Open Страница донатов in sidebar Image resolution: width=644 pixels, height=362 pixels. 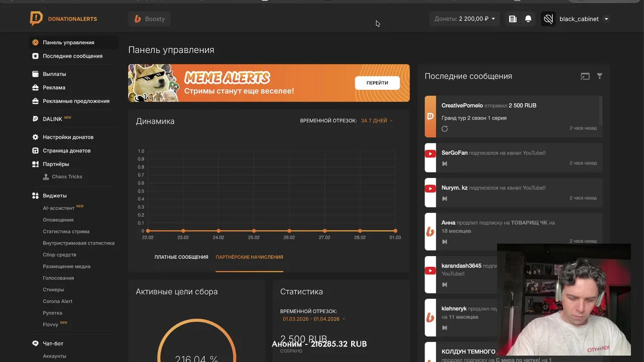tap(66, 151)
